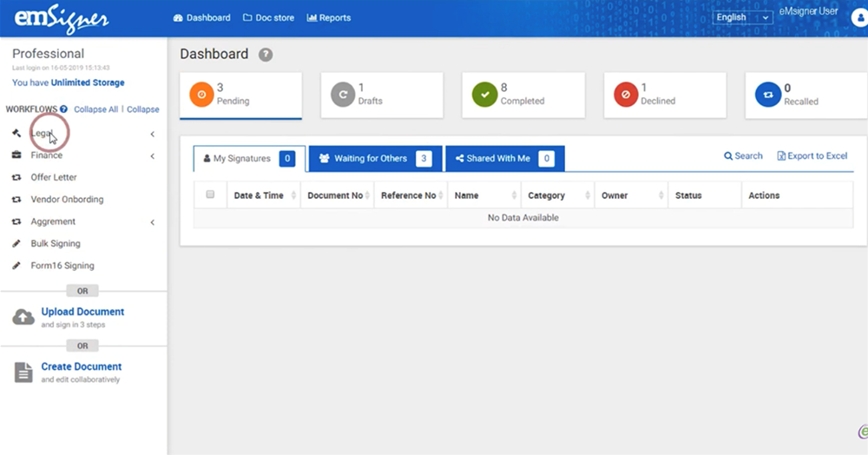
Task: Open the English language dropdown
Action: point(742,17)
